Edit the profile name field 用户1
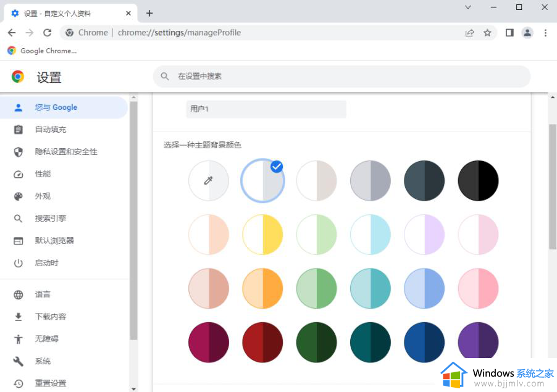Screen dimensions: 557x392 (266, 109)
